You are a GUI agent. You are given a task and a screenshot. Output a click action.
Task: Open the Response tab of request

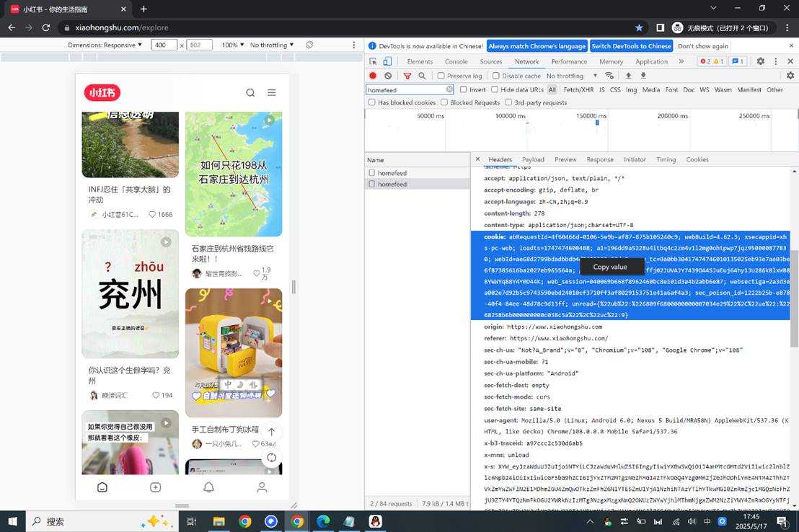pyautogui.click(x=600, y=159)
